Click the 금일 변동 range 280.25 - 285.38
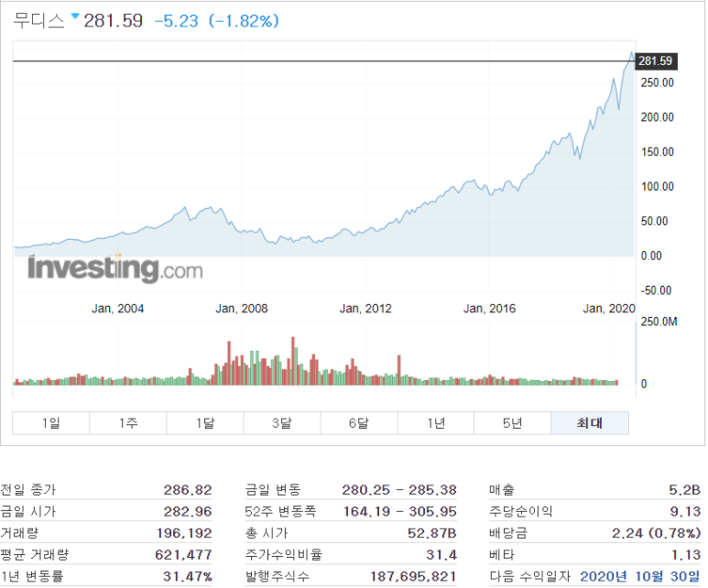 click(x=399, y=490)
